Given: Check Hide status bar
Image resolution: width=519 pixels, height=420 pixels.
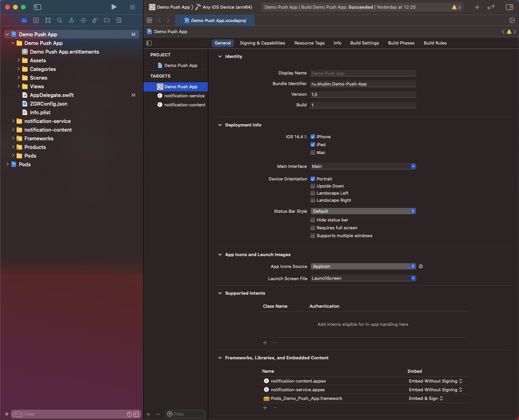Looking at the screenshot, I should pyautogui.click(x=313, y=220).
